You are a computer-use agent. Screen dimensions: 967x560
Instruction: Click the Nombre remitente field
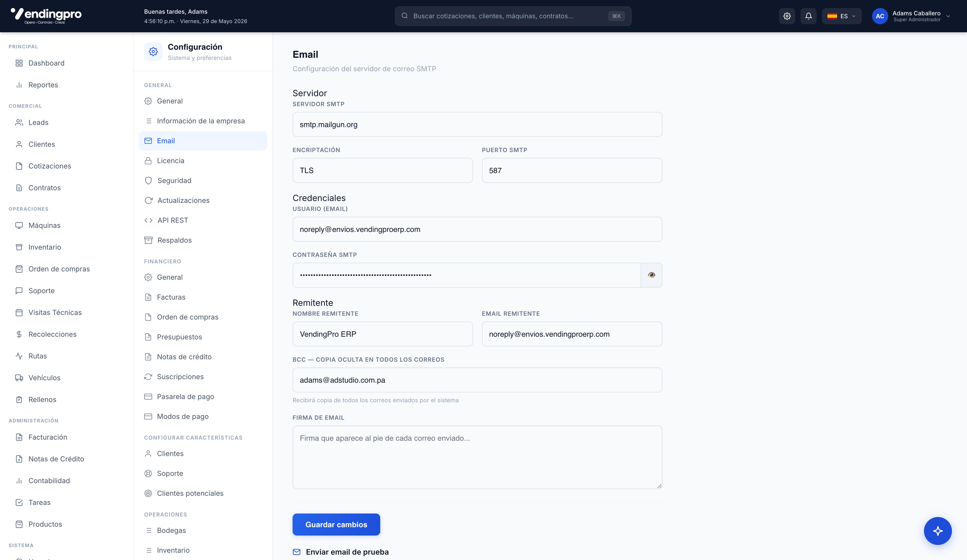[383, 334]
